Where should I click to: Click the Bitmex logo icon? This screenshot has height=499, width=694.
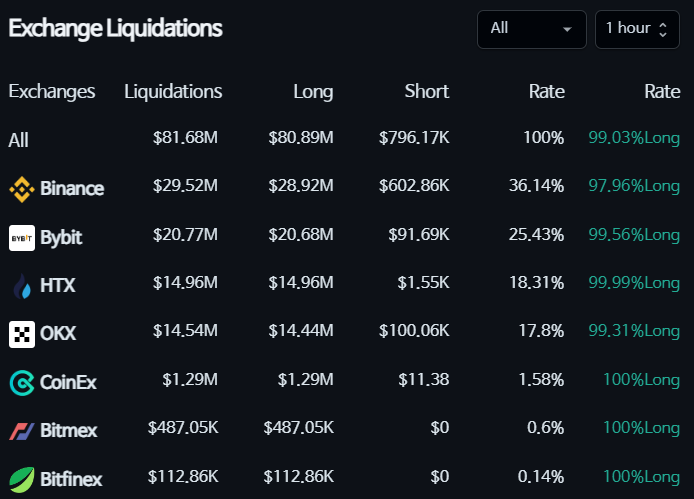21,431
